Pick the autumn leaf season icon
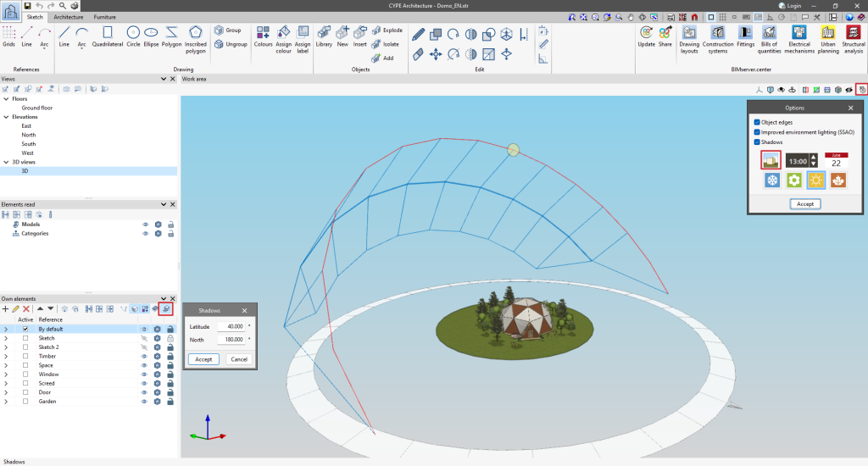 837,180
